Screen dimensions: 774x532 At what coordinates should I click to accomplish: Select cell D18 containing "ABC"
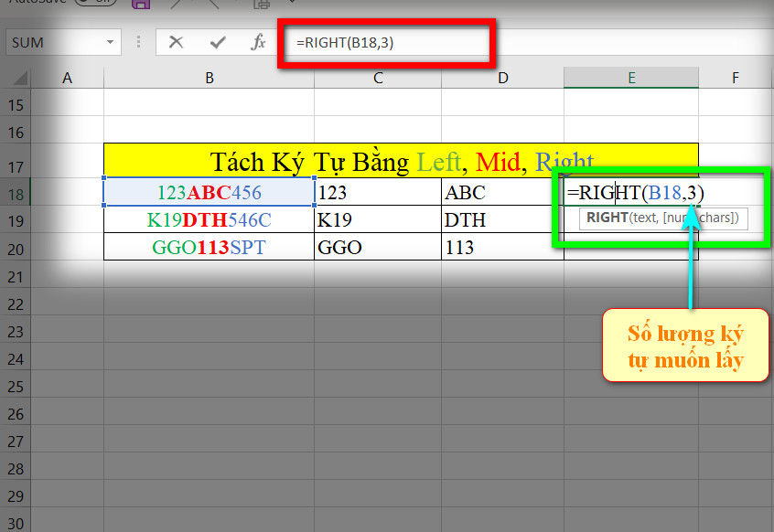click(x=503, y=192)
